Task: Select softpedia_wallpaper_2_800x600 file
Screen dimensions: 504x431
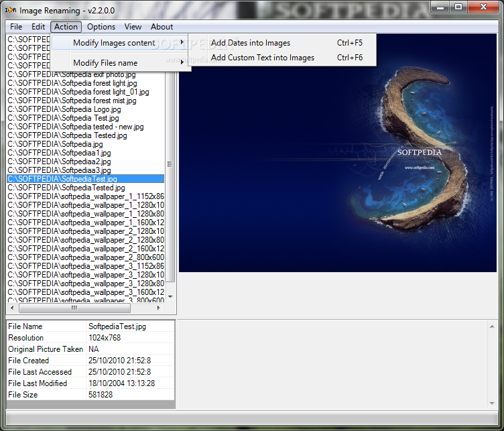Action: [86, 257]
